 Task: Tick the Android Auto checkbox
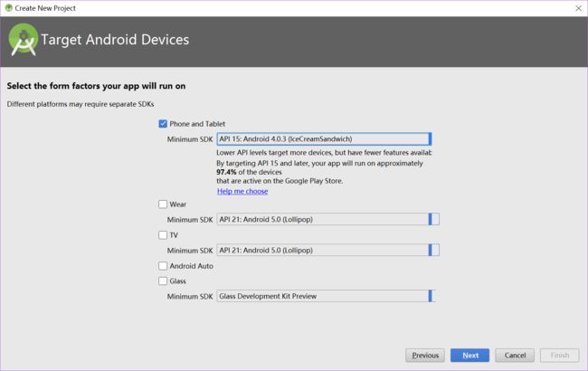[163, 266]
